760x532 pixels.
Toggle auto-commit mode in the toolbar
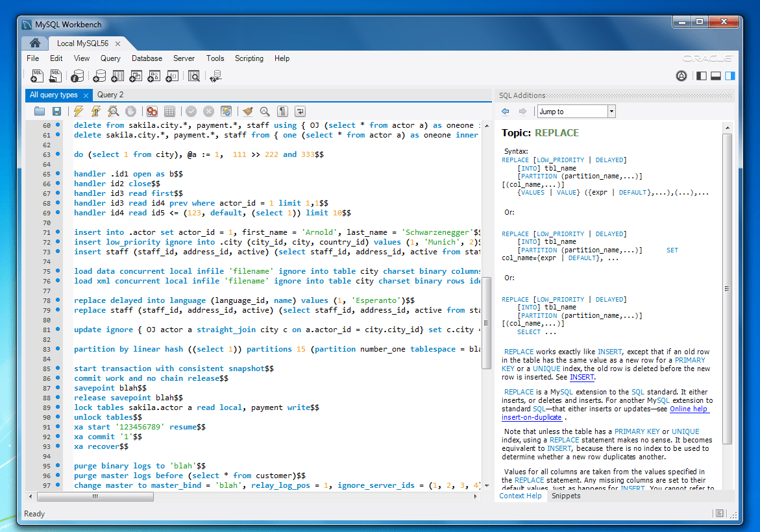coord(226,111)
